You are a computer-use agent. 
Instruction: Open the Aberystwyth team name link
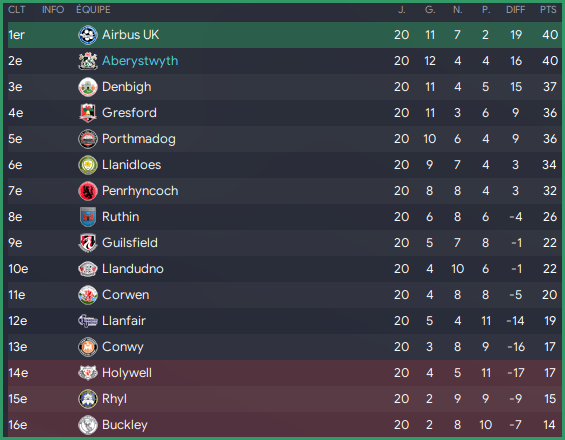click(x=140, y=61)
